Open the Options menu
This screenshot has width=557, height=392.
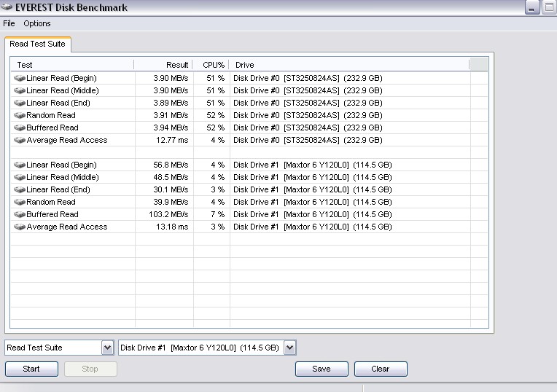[37, 23]
